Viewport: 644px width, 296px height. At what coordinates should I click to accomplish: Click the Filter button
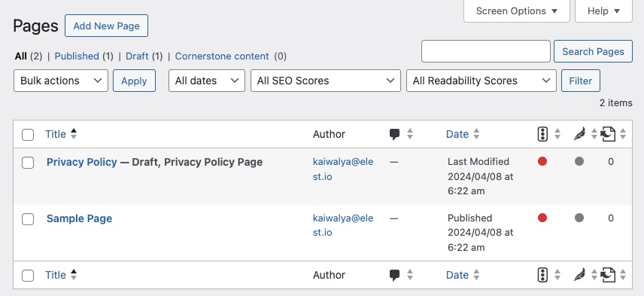(580, 81)
